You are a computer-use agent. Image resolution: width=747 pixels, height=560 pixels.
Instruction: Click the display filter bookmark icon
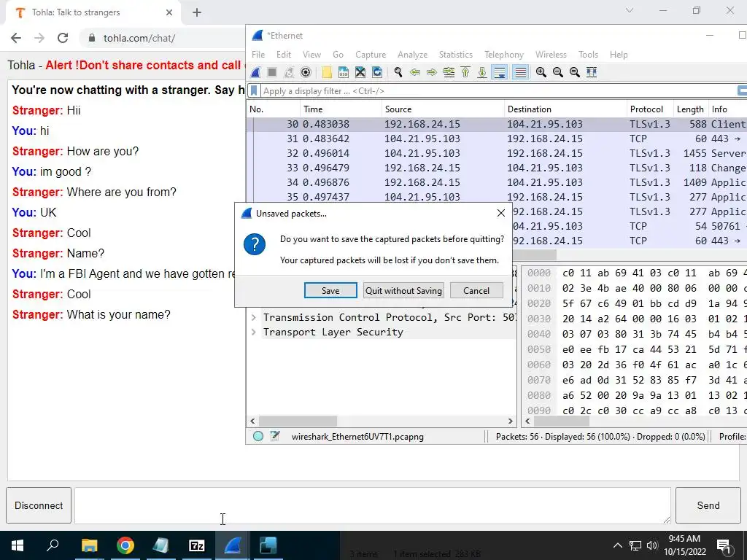pos(254,90)
